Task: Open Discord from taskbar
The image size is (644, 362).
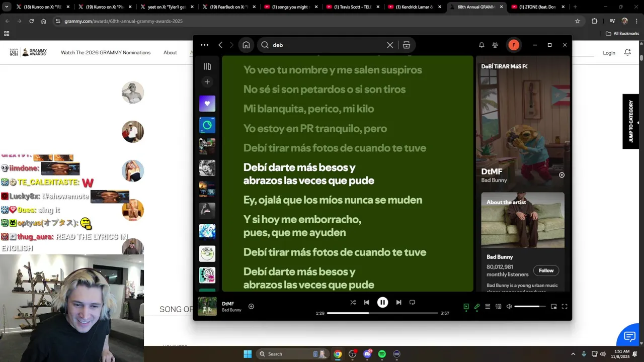Action: point(367,354)
